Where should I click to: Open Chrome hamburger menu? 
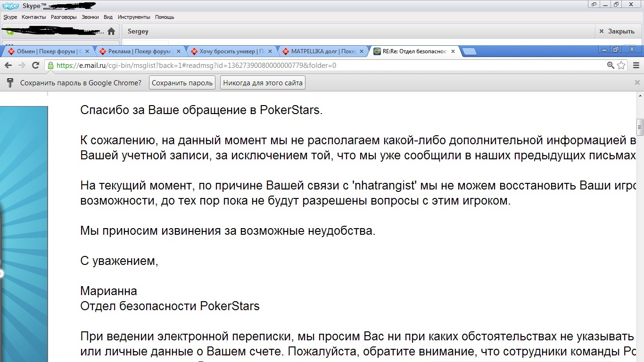tap(636, 66)
